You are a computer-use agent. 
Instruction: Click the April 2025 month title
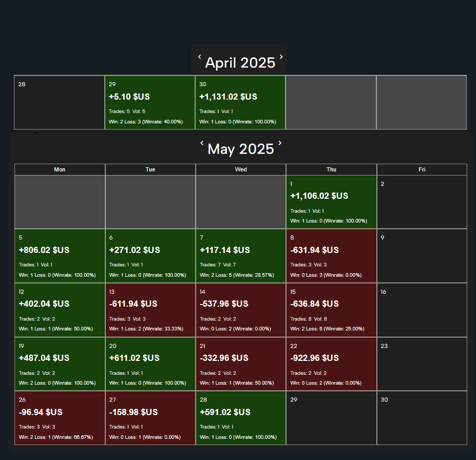(240, 63)
